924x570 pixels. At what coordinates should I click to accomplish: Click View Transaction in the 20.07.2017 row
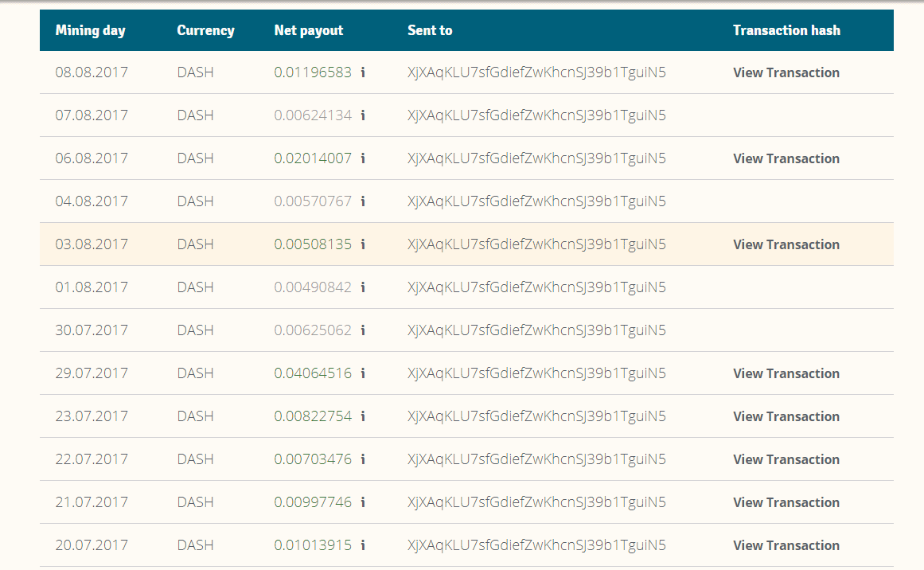pyautogui.click(x=786, y=546)
